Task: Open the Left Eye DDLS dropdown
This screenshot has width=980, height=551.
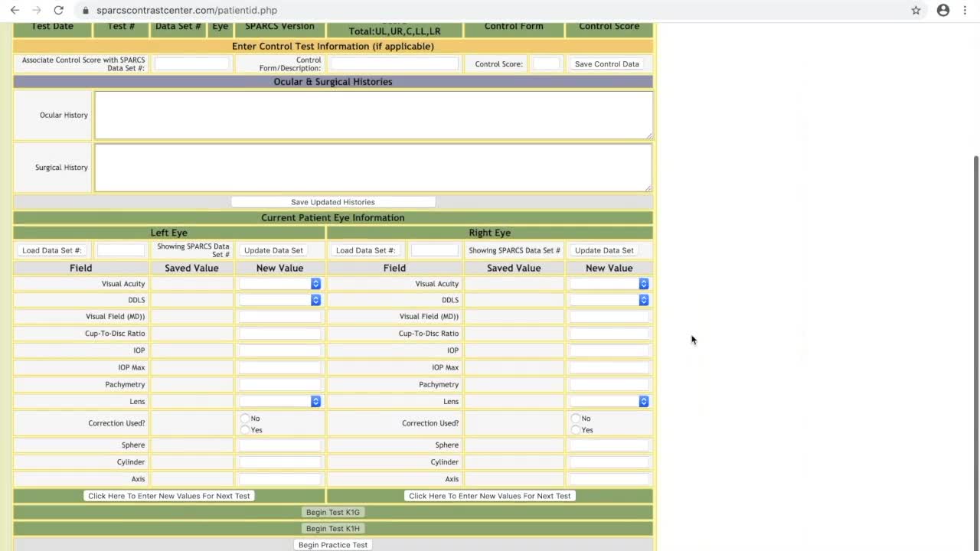Action: (x=315, y=299)
